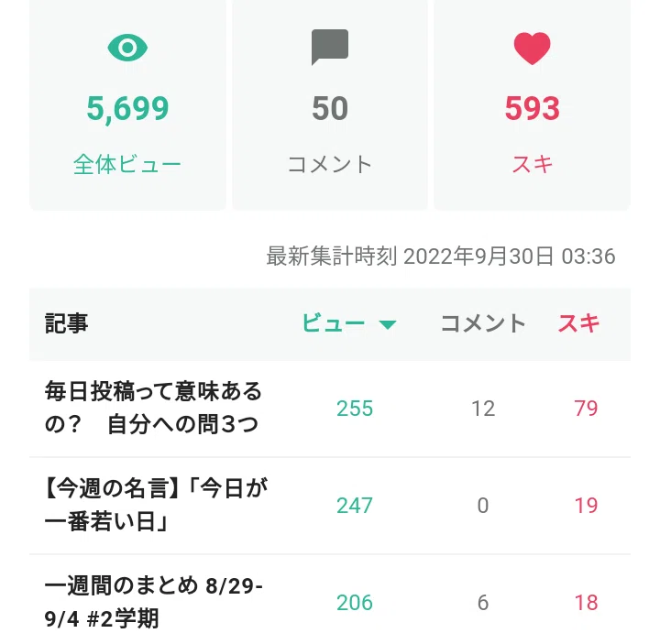Click the red heart likes icon
The image size is (660, 644).
(x=532, y=48)
